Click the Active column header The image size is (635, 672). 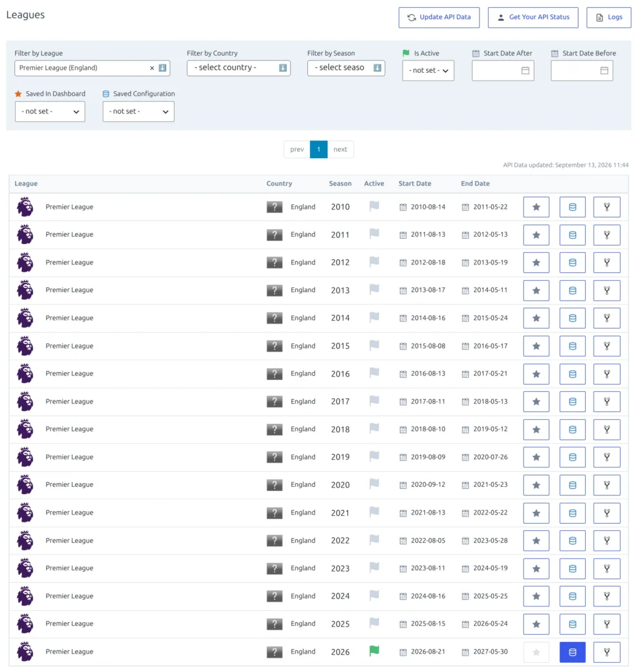coord(374,184)
